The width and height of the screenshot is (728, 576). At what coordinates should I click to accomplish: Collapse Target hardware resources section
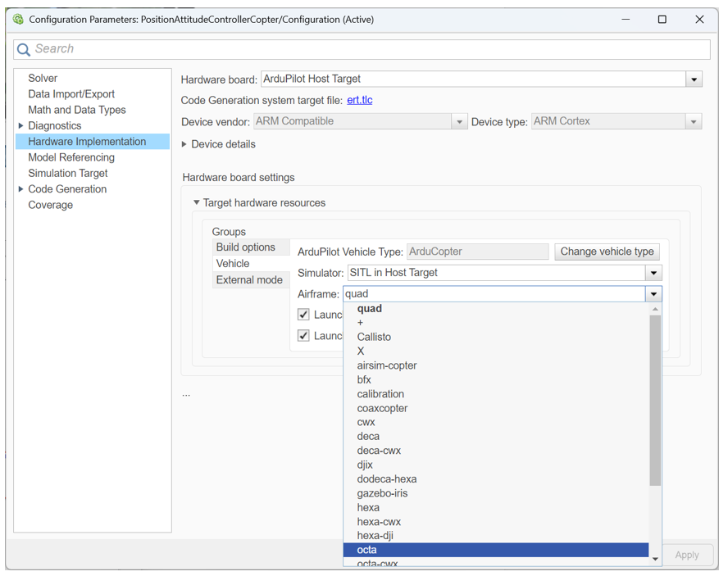[197, 203]
